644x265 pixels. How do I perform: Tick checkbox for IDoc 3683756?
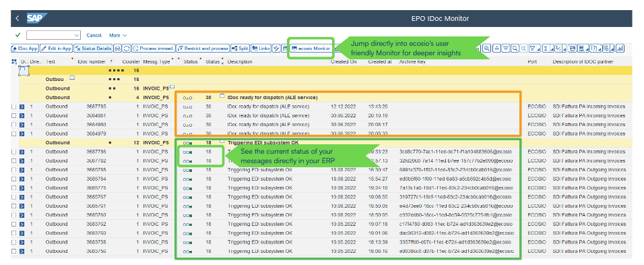[x=14, y=252]
